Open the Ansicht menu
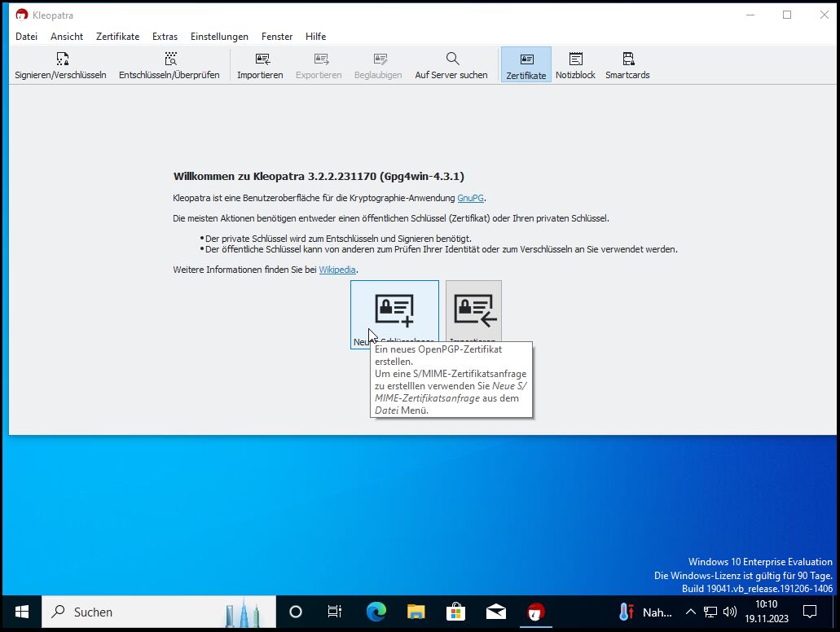This screenshot has height=632, width=840. 67,37
